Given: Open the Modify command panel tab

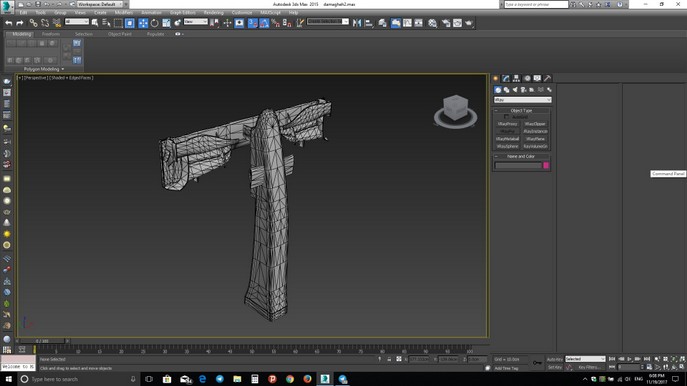Looking at the screenshot, I should tap(506, 78).
